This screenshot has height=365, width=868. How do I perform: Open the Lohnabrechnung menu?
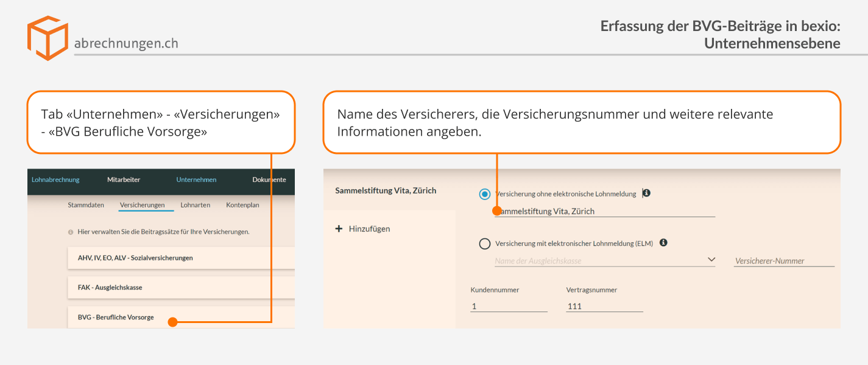pyautogui.click(x=55, y=179)
